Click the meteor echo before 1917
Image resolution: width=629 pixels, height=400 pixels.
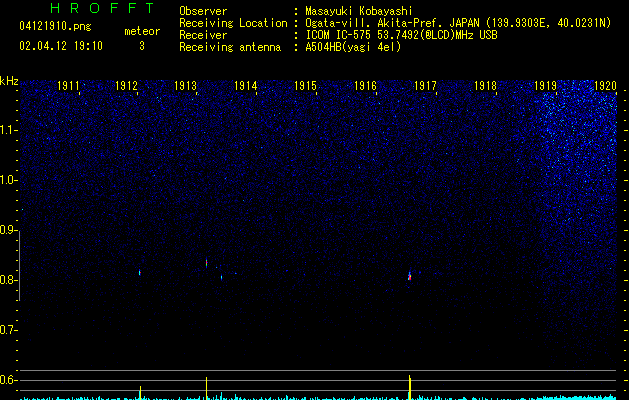pyautogui.click(x=409, y=276)
